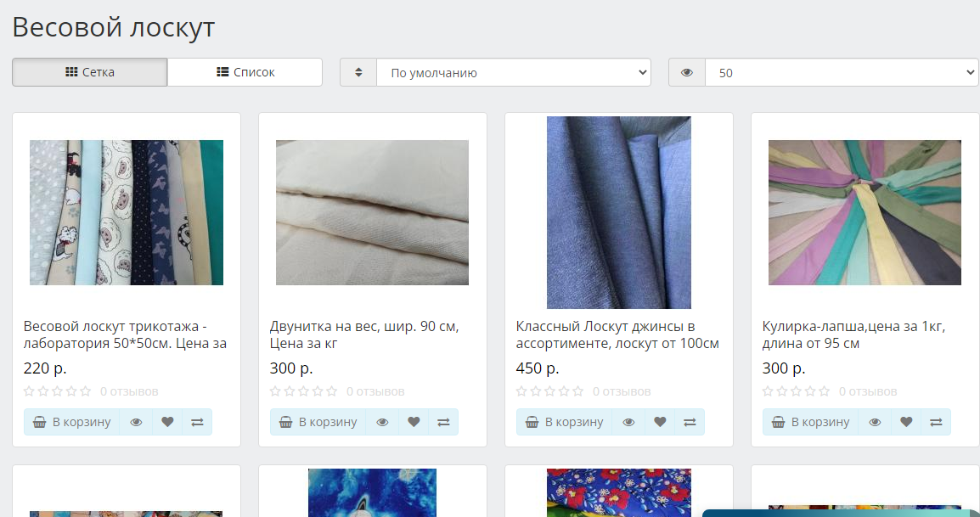
Task: Compare Классный Лоскут джинсы arrows icon
Action: tap(690, 422)
